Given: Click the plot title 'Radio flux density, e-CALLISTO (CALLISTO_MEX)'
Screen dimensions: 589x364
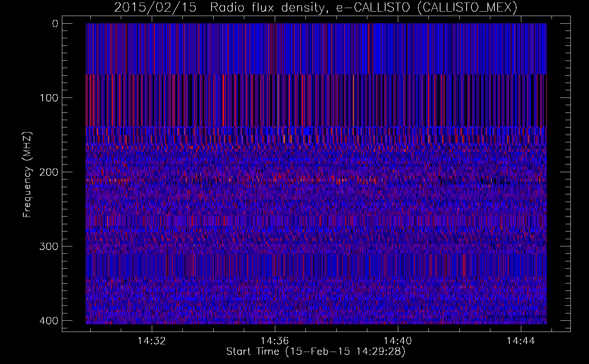Looking at the screenshot, I should 364,7.
